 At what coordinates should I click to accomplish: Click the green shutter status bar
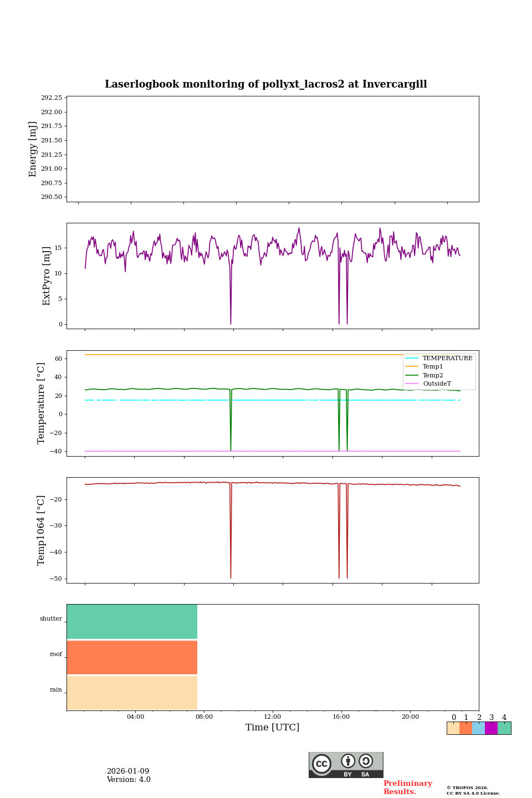coord(132,622)
